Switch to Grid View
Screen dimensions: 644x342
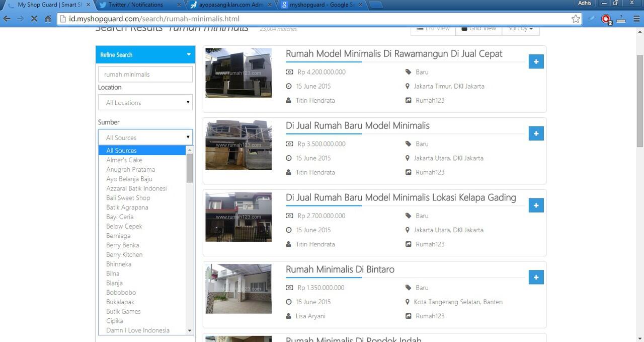point(478,29)
